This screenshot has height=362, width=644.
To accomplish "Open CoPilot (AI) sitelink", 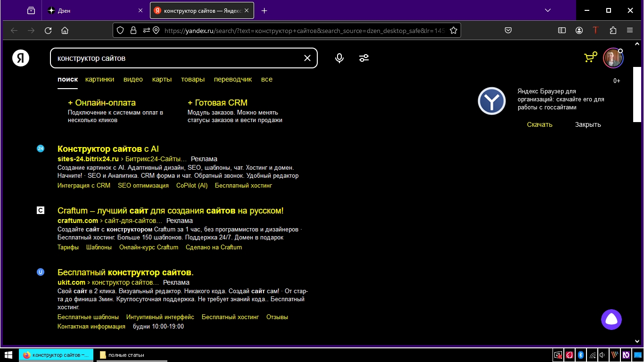I will pos(192,185).
